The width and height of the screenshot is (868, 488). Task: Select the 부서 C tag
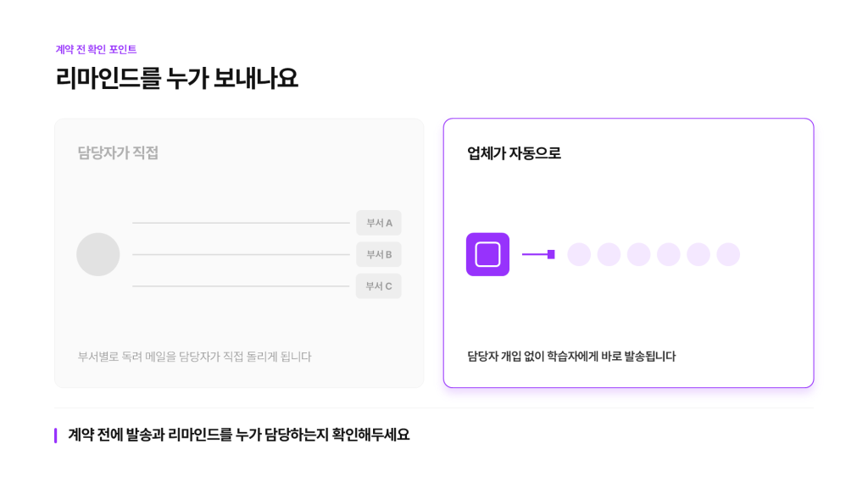coord(379,286)
